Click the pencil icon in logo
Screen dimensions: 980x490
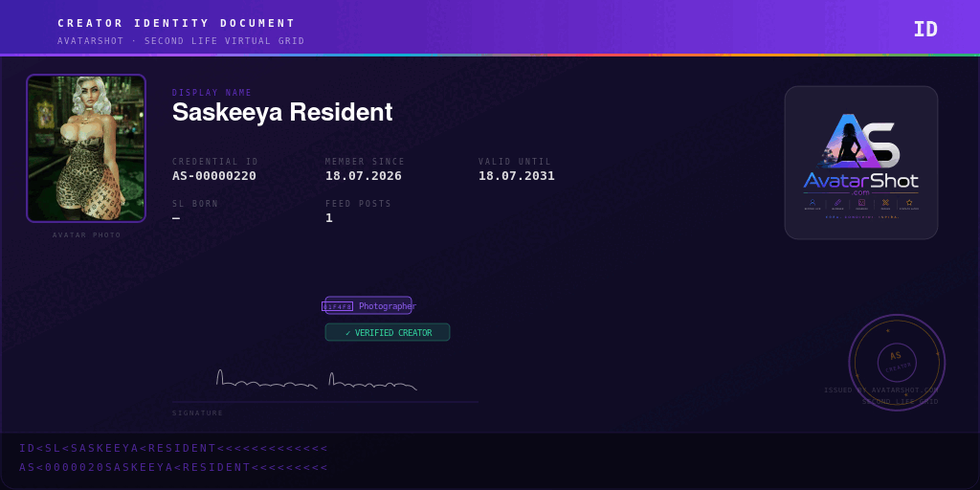pos(838,203)
